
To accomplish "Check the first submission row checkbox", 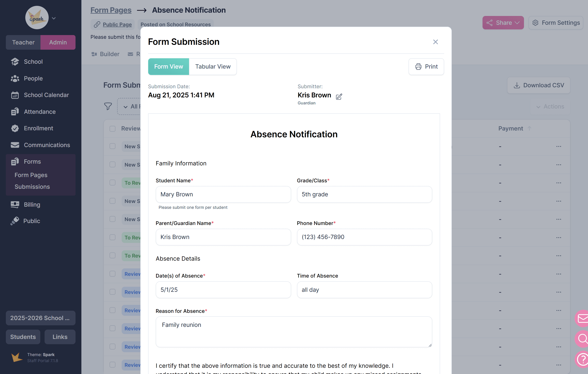I will [112, 146].
